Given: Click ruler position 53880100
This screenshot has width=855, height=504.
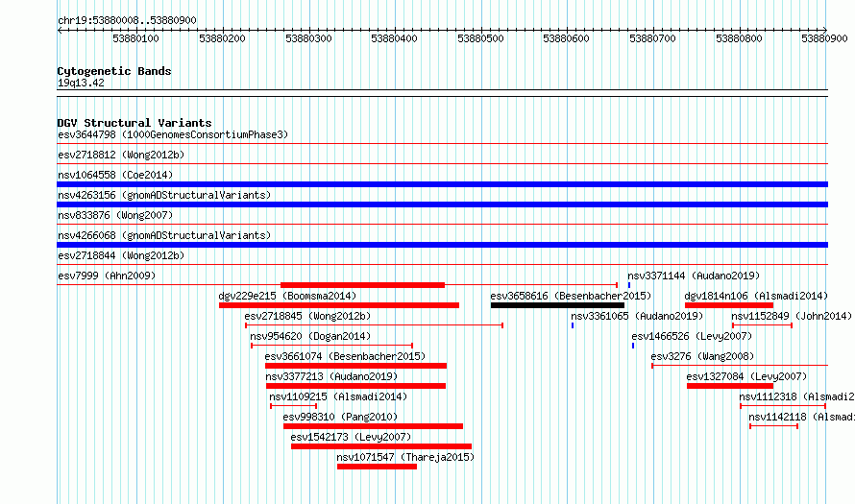Looking at the screenshot, I should coord(135,38).
